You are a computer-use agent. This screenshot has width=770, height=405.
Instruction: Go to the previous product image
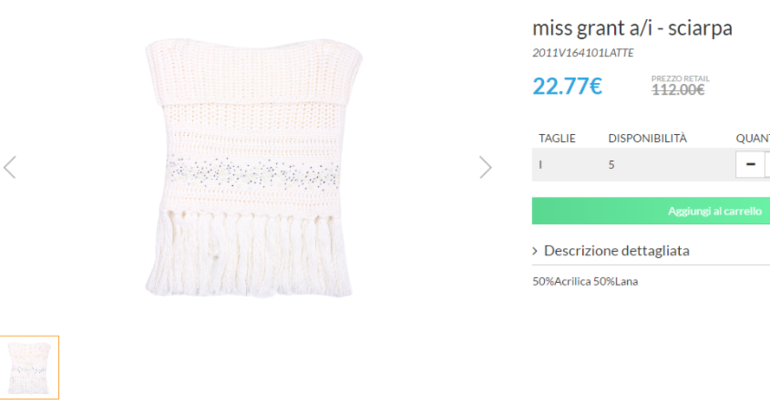pos(10,167)
